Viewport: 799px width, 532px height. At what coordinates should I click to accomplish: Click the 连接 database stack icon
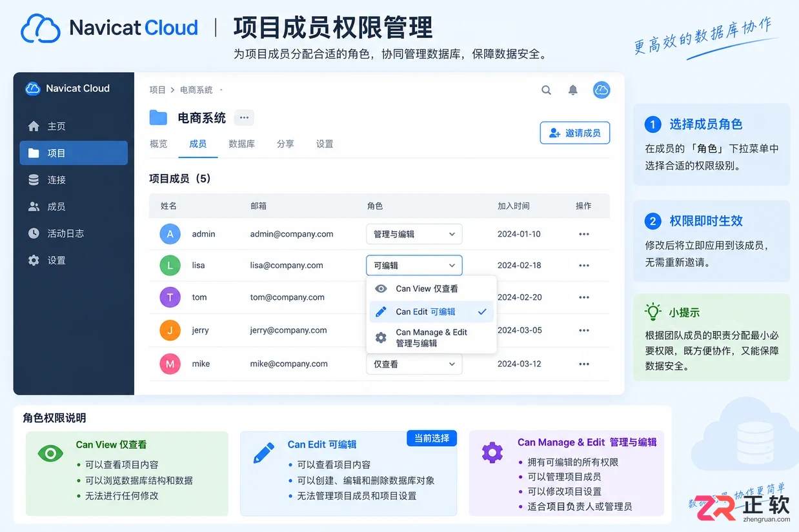34,180
